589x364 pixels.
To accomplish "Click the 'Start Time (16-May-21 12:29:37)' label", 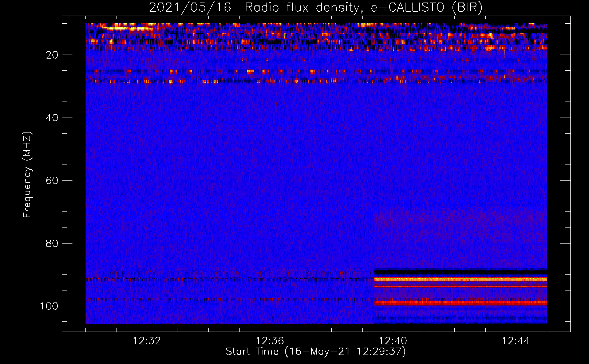I will coord(316,352).
